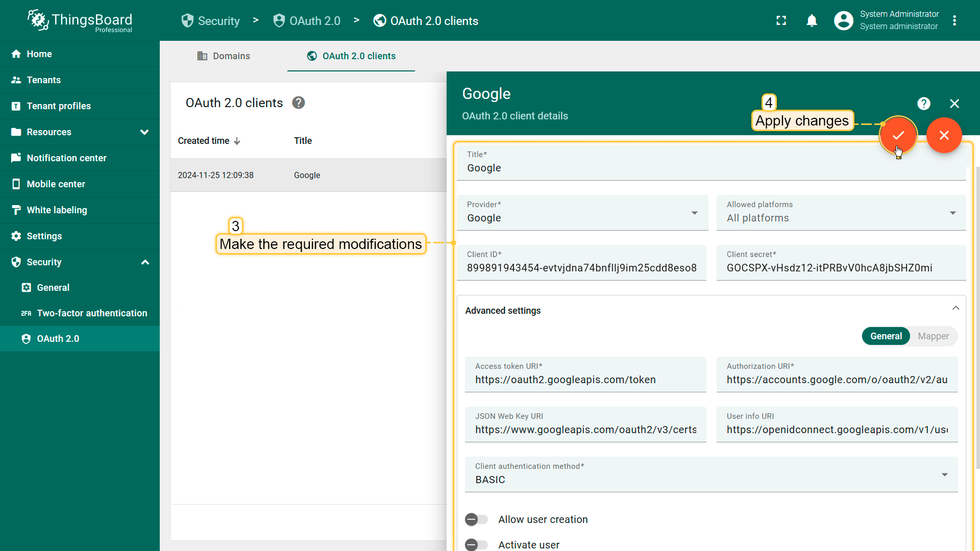Open the notifications bell
The image size is (980, 551).
(812, 20)
